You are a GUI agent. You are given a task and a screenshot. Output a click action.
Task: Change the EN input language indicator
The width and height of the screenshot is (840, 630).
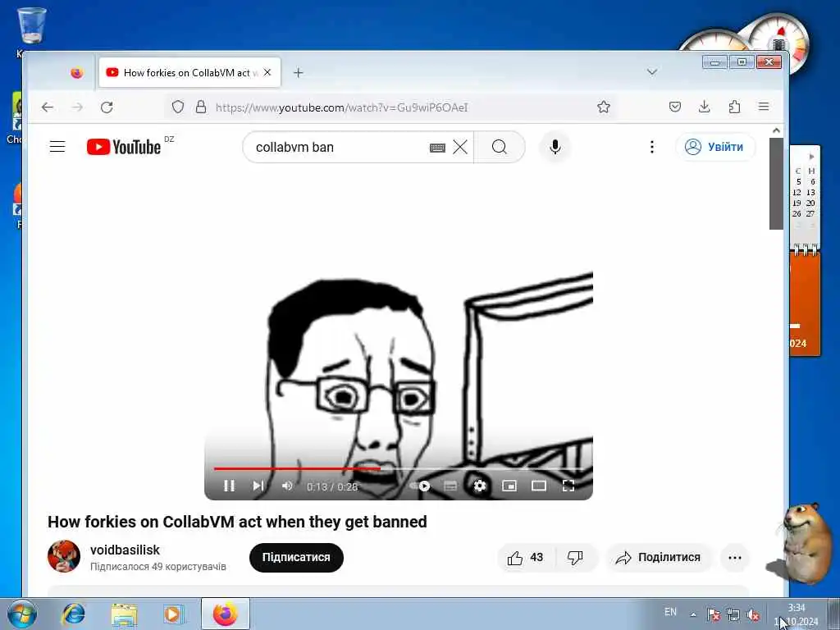(x=670, y=612)
